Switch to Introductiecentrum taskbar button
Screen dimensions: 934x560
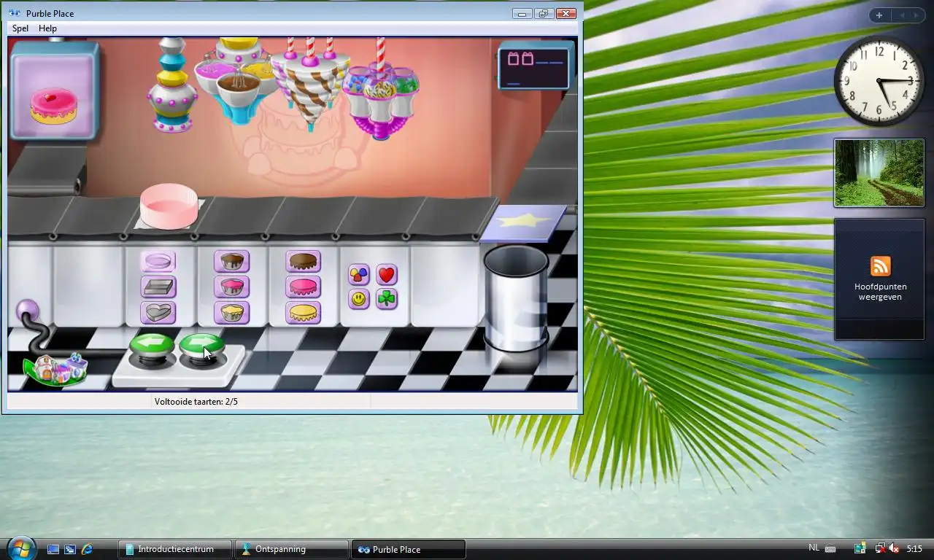pos(175,549)
